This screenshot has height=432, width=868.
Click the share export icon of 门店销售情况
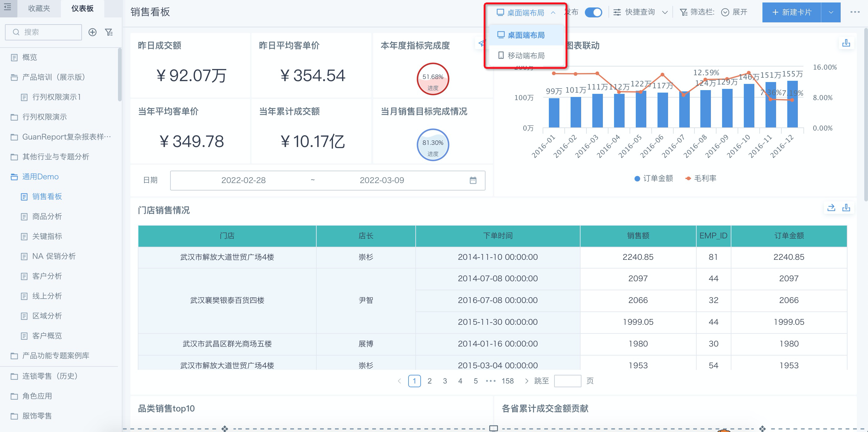831,208
